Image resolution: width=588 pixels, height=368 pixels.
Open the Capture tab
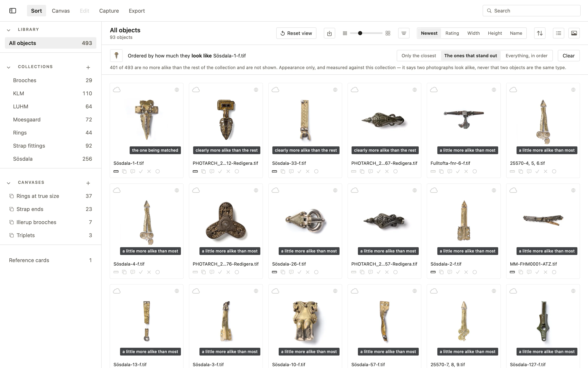[x=109, y=11]
